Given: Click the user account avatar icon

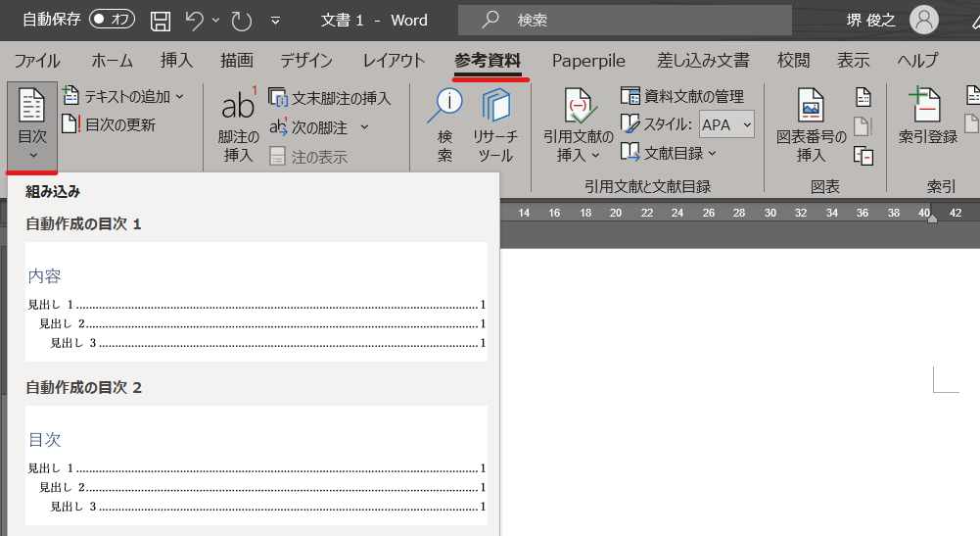Looking at the screenshot, I should 924,20.
